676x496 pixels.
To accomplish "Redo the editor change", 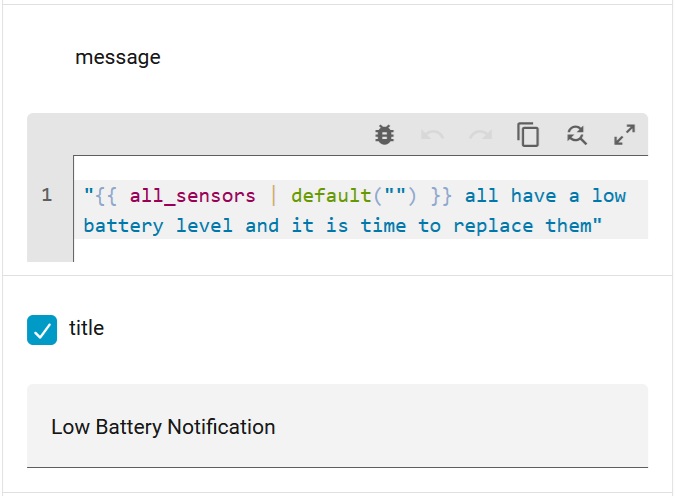I will tap(480, 135).
